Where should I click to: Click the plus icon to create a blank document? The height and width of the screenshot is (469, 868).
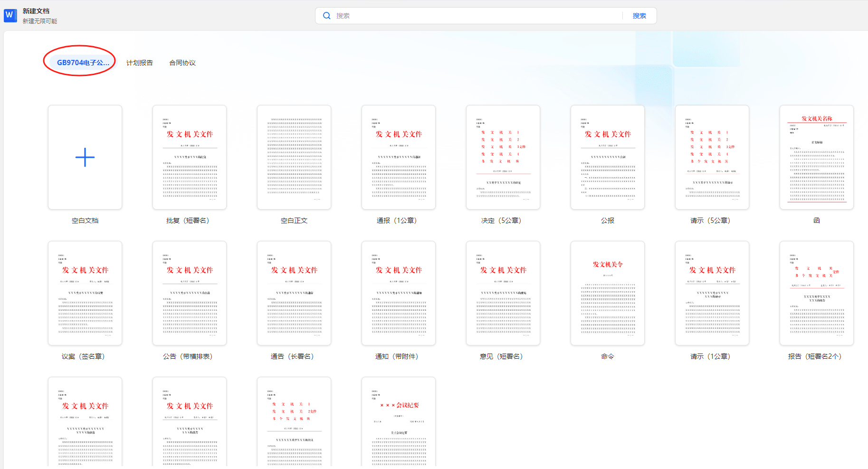pyautogui.click(x=85, y=157)
